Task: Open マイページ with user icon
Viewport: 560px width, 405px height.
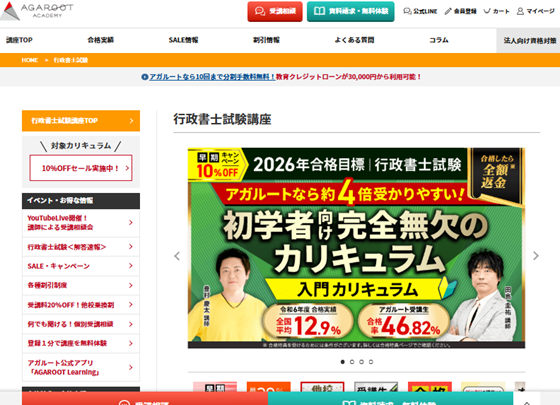Action: click(536, 11)
